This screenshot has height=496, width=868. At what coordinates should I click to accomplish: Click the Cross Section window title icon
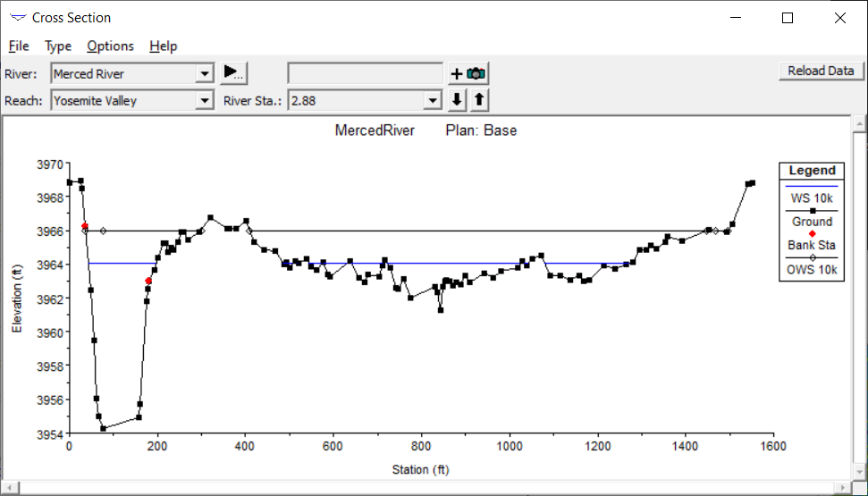pyautogui.click(x=17, y=18)
